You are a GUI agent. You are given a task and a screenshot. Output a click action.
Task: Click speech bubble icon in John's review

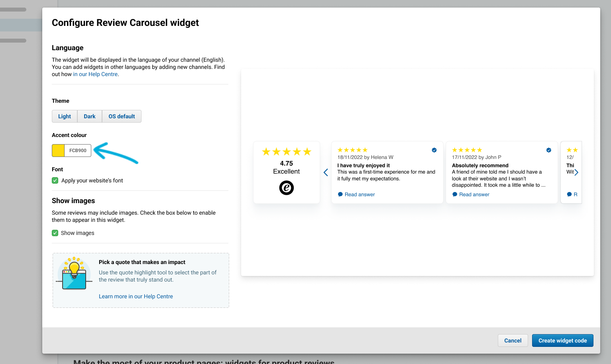455,194
